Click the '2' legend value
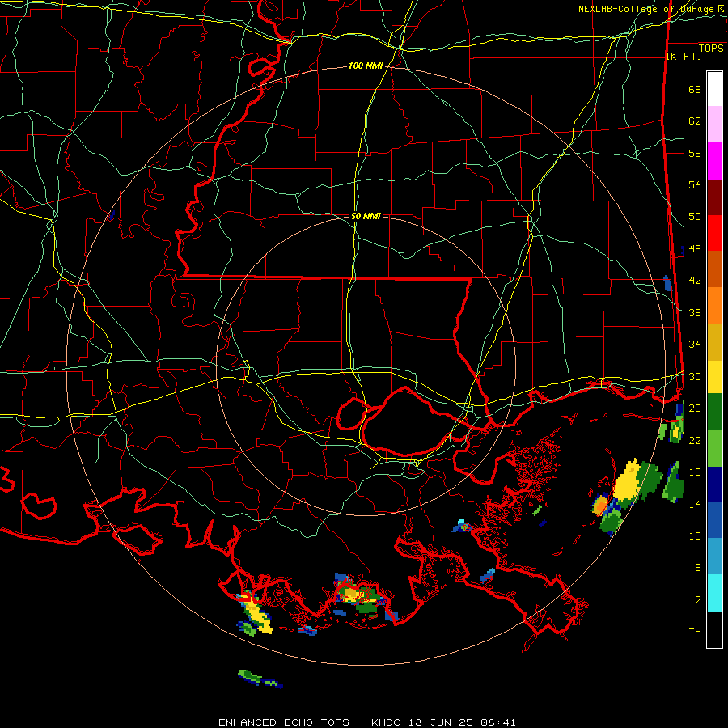Viewport: 728px width, 728px height. coord(698,600)
